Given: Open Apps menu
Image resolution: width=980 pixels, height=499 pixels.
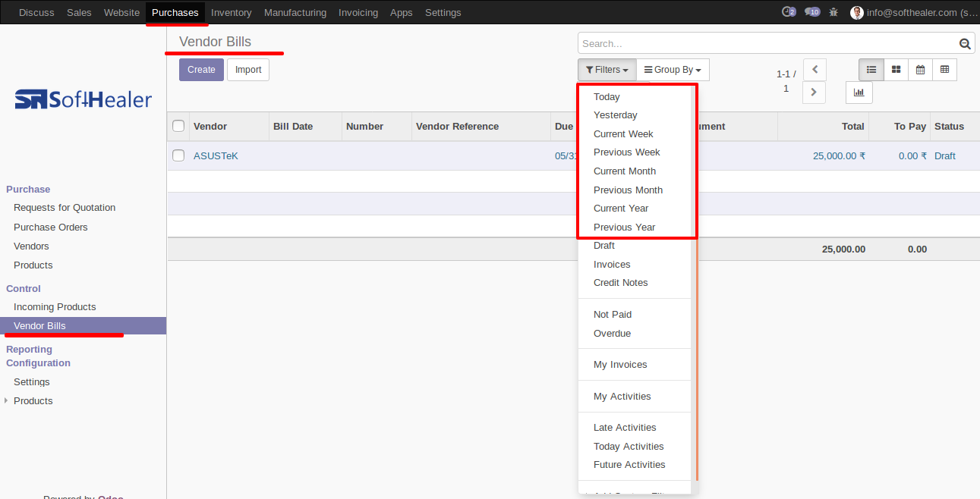Looking at the screenshot, I should point(402,12).
